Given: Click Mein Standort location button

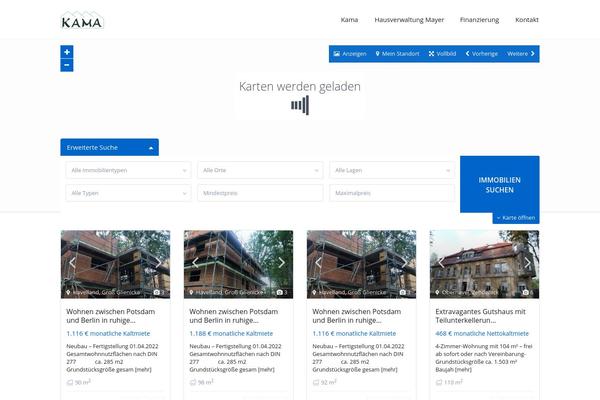Looking at the screenshot, I should (x=397, y=54).
